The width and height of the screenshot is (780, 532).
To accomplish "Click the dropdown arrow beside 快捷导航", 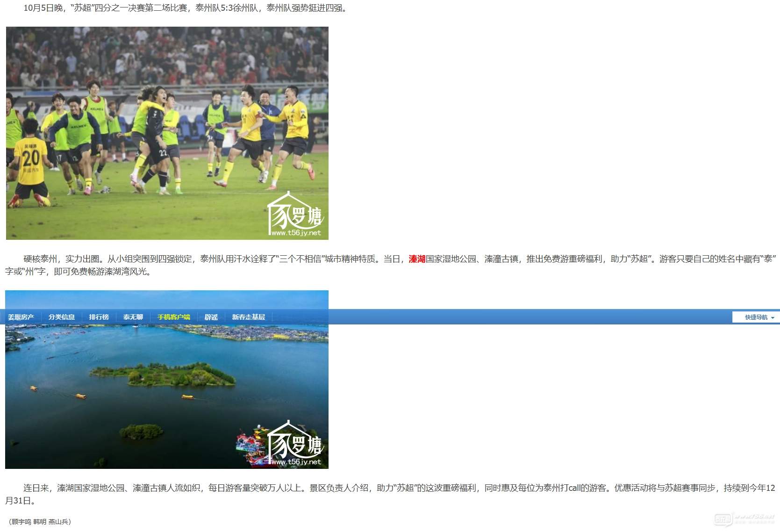I will point(773,318).
